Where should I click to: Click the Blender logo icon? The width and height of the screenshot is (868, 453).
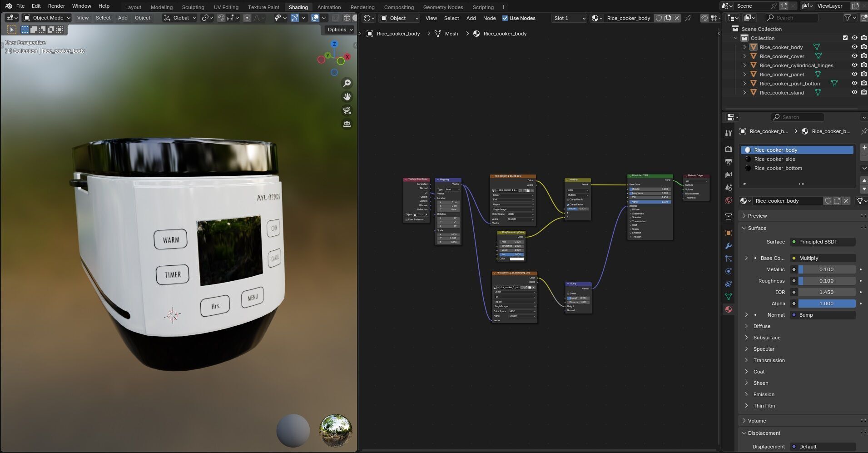(x=9, y=6)
